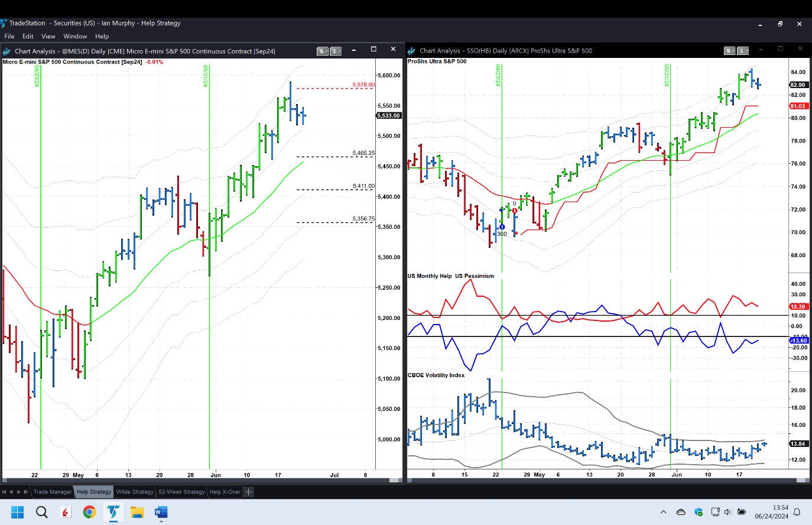The image size is (812, 525).
Task: Click the red 18.39 US Pessimism value
Action: 798,306
